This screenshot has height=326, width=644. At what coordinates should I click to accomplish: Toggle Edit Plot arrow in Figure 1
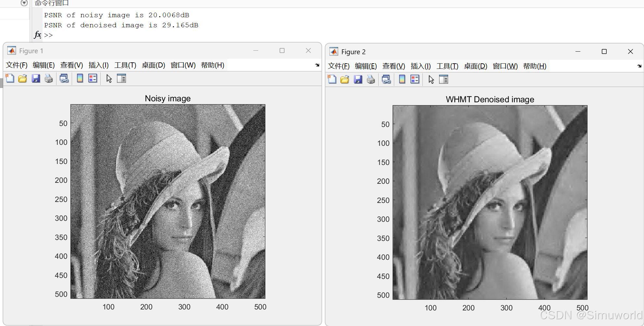(109, 78)
